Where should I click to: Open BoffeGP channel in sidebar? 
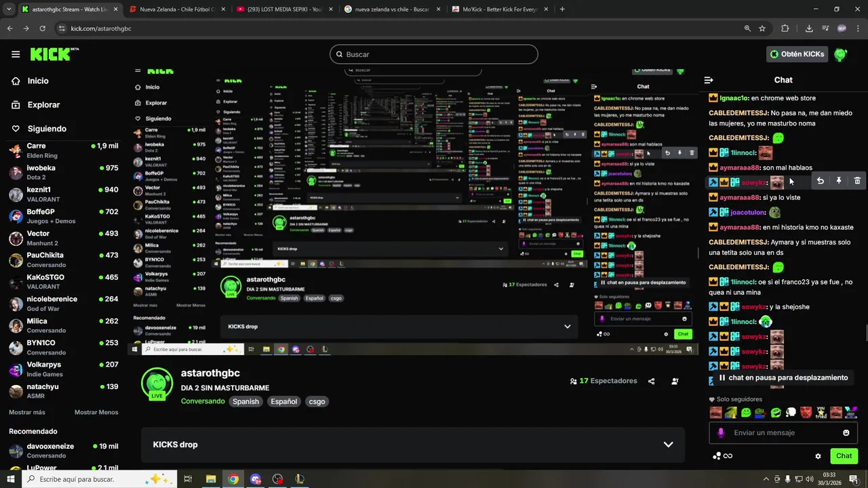click(x=64, y=216)
